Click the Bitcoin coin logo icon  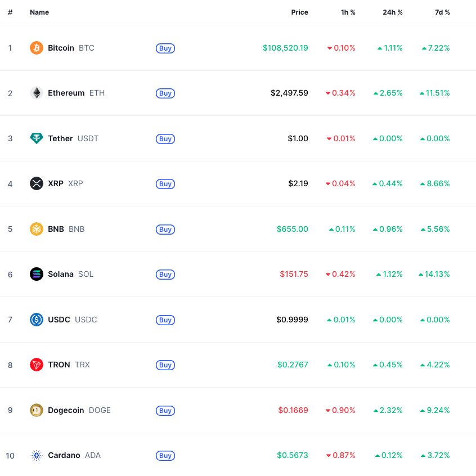[x=37, y=48]
